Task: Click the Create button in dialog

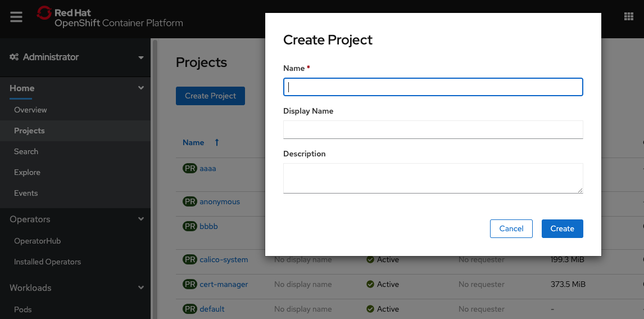Action: tap(563, 228)
